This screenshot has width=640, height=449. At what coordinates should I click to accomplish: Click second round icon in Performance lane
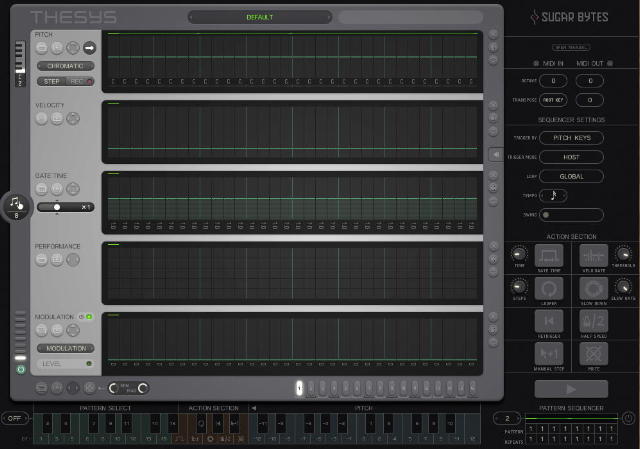pyautogui.click(x=57, y=260)
